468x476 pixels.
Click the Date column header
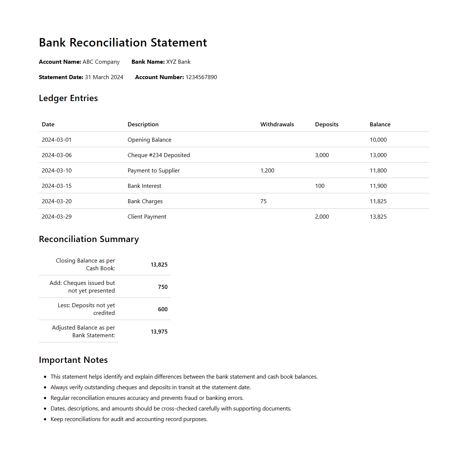pos(48,124)
